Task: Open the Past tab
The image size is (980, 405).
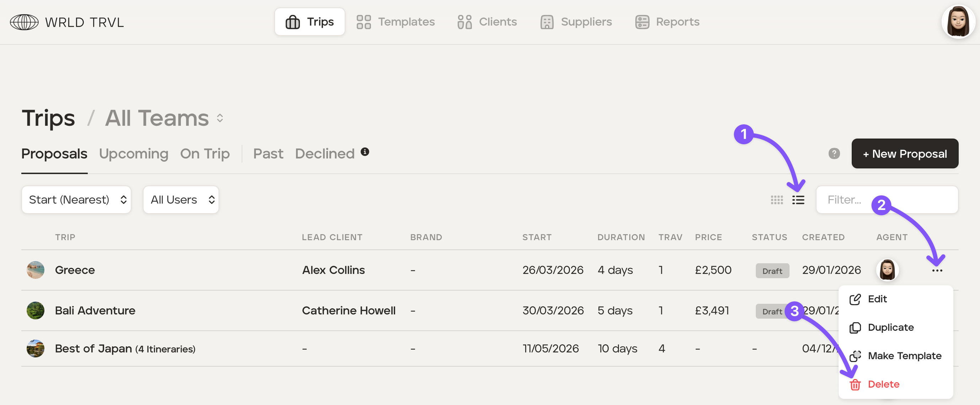Action: [268, 153]
